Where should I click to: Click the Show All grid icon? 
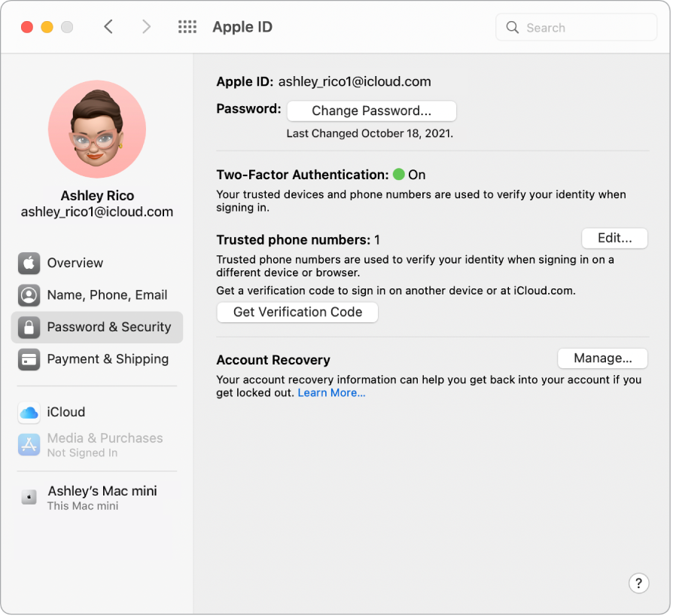click(187, 26)
